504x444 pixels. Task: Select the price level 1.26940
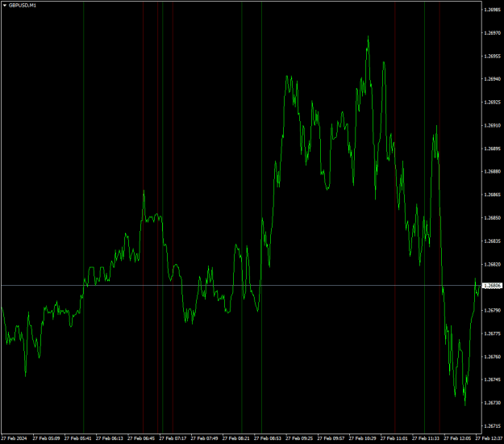pos(492,79)
